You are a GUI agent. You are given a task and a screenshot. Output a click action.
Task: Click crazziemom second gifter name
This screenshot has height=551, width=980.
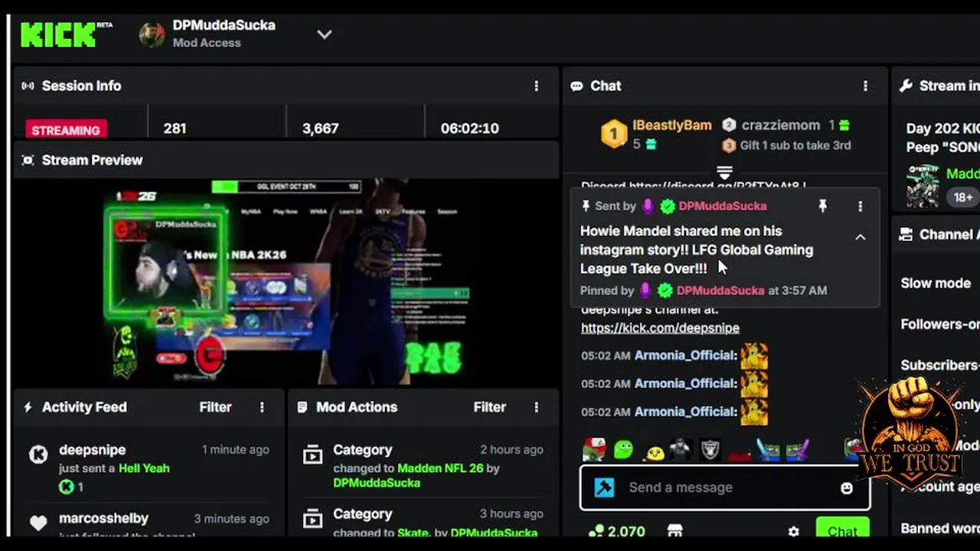point(780,125)
